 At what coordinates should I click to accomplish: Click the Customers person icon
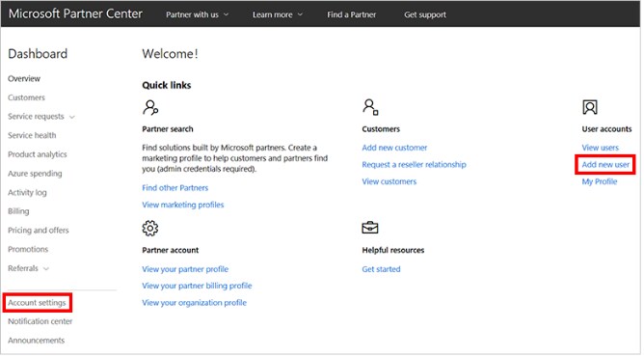coord(370,107)
